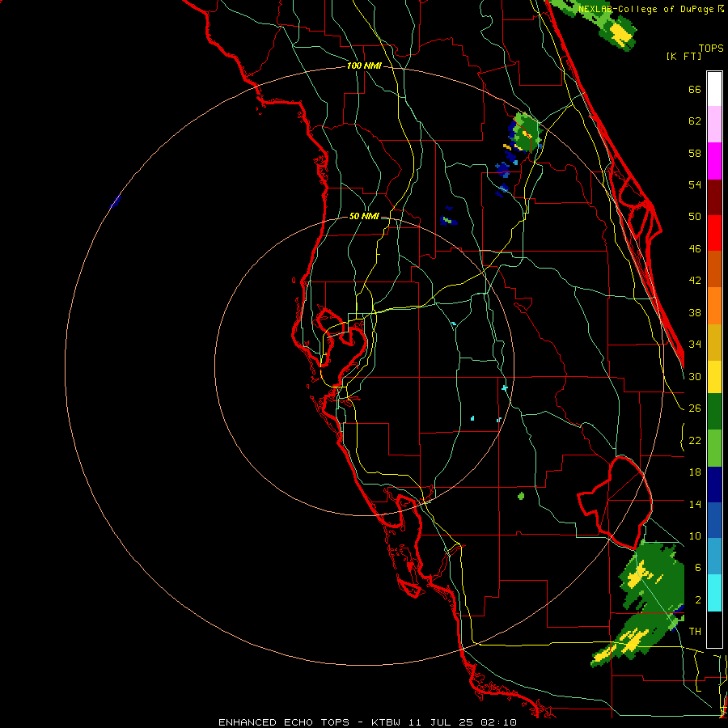
Task: Click the 'TOPS' legend title
Action: (x=711, y=48)
